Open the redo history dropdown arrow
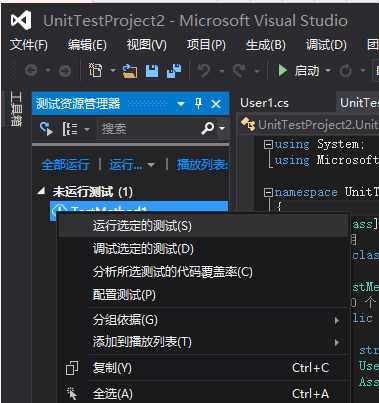Viewport: 379px width, 403px height. (257, 71)
